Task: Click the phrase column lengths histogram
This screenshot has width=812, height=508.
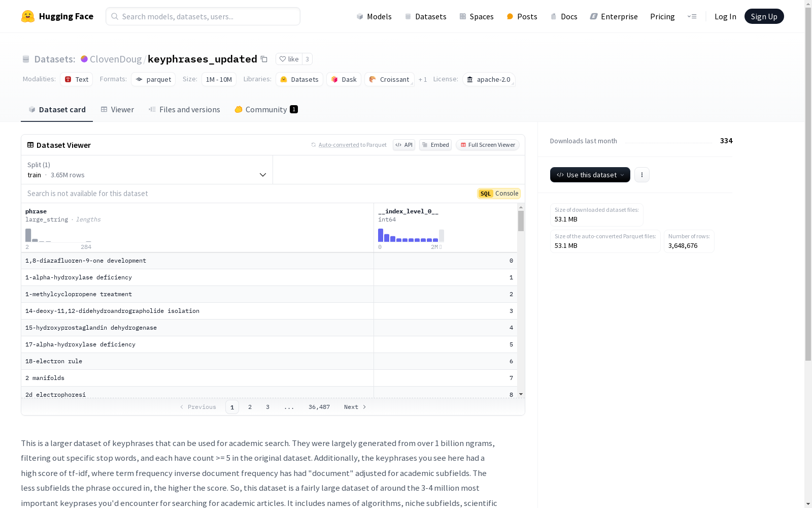Action: [x=58, y=235]
